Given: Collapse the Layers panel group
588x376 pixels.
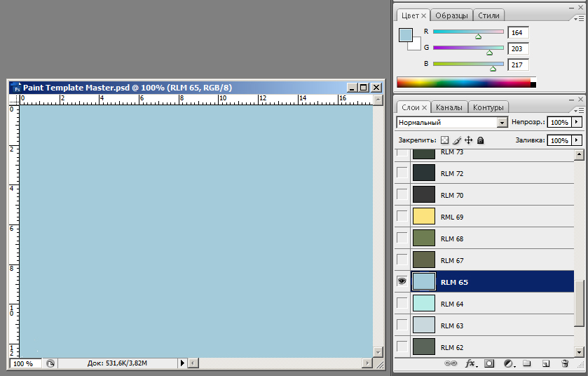Looking at the screenshot, I should click(x=571, y=100).
